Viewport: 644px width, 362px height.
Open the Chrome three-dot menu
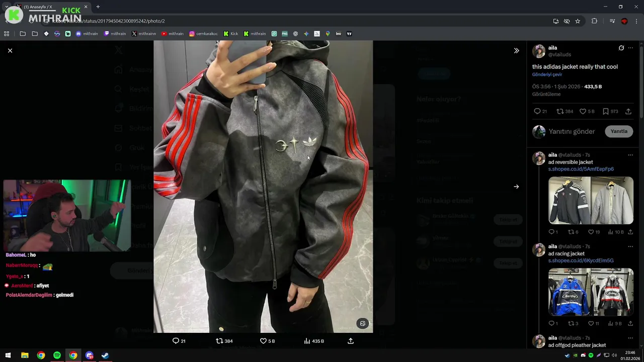click(636, 21)
